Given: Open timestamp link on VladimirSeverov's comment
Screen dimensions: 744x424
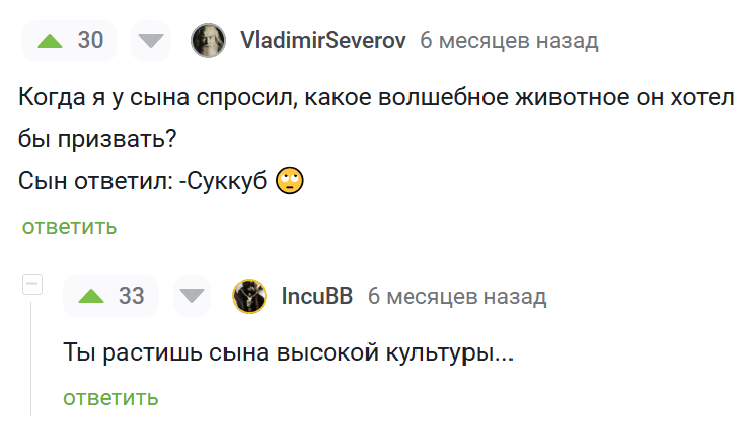Looking at the screenshot, I should [x=508, y=41].
